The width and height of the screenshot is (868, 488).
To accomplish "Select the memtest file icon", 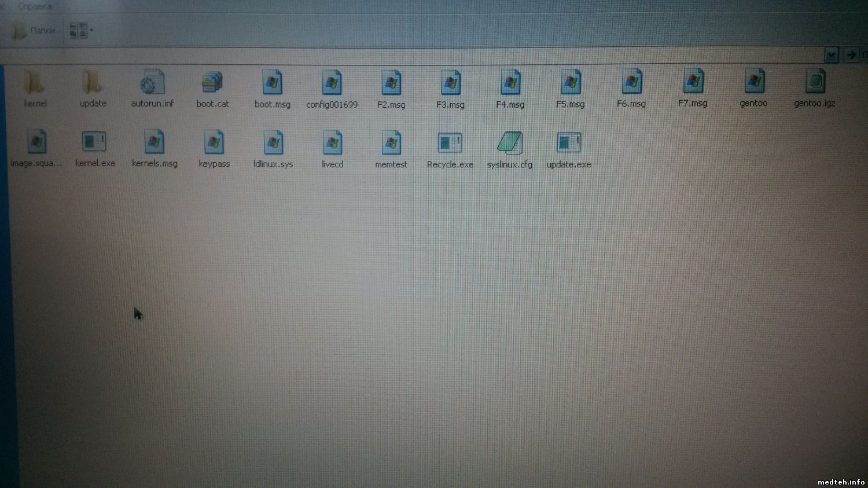I will tap(391, 143).
